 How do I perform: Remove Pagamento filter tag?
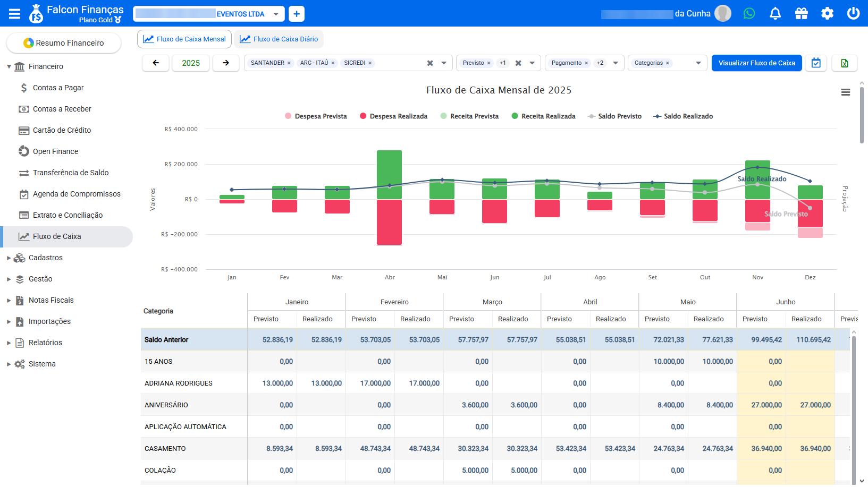(586, 63)
